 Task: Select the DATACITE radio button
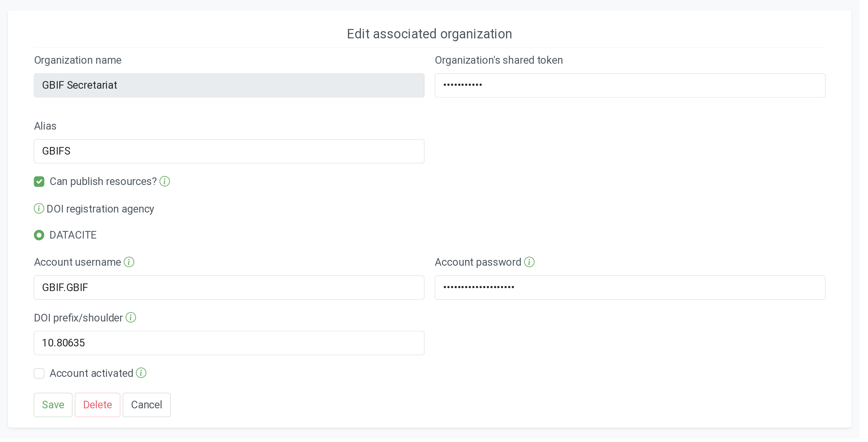tap(39, 235)
